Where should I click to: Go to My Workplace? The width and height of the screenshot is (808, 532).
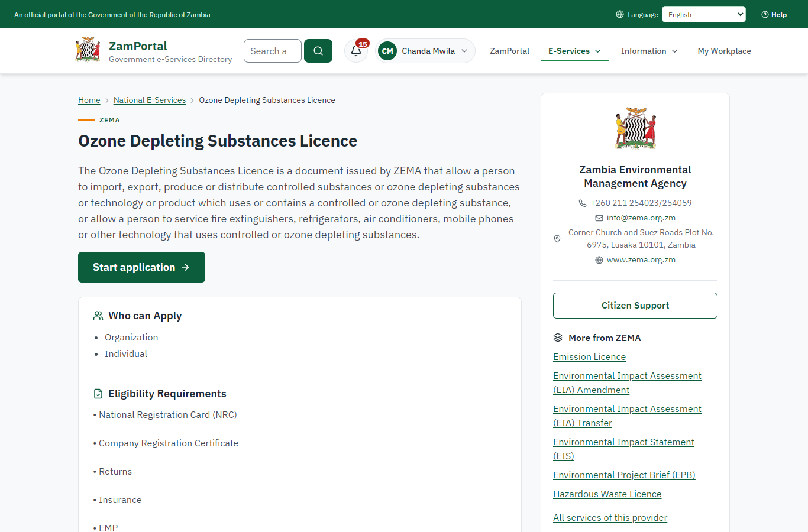coord(725,51)
